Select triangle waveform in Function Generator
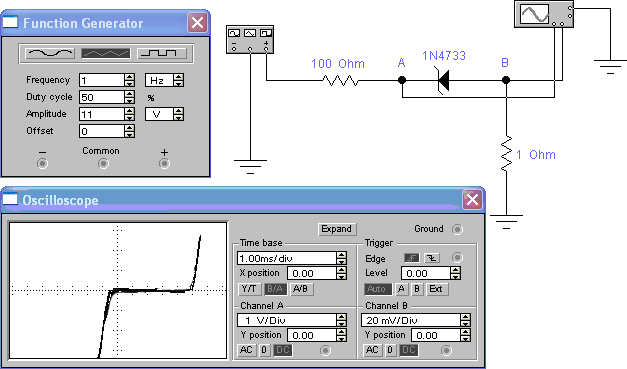 [x=106, y=53]
